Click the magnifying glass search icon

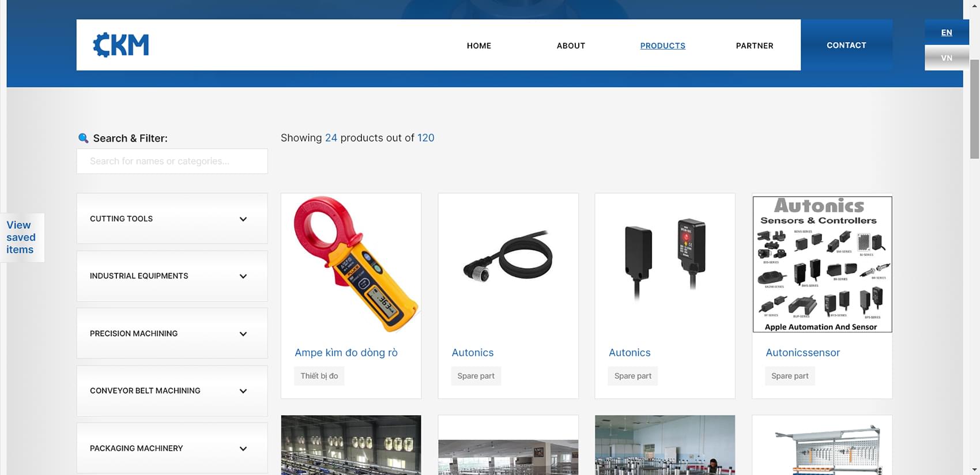click(83, 138)
